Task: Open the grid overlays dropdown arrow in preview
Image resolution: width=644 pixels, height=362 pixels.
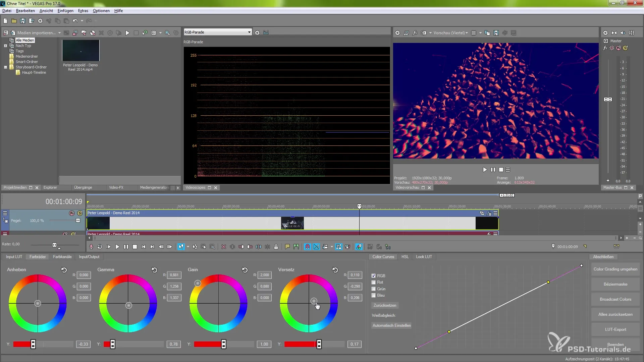Action: (x=480, y=33)
